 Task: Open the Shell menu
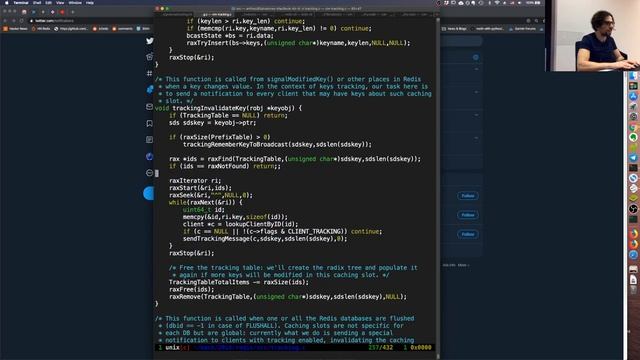(x=37, y=2)
